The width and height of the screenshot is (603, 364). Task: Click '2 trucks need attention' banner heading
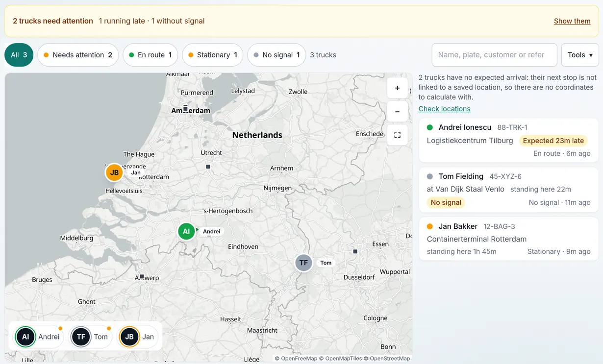pos(53,21)
